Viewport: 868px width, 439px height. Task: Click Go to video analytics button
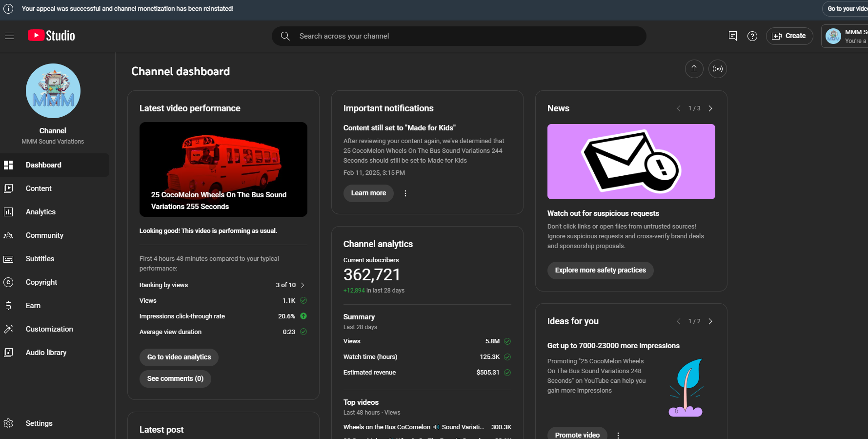click(x=179, y=357)
